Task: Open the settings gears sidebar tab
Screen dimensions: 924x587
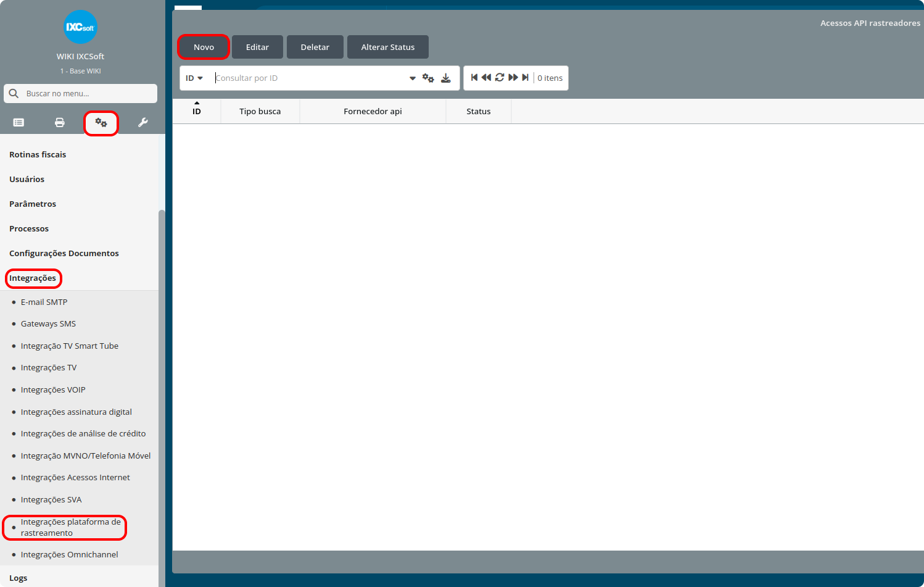Action: [x=101, y=123]
